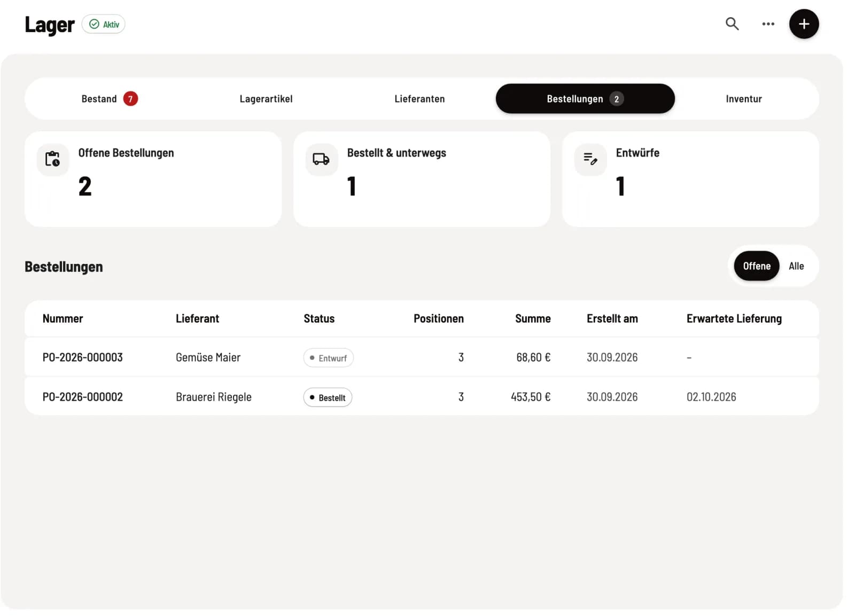Click the black plus add button

804,24
